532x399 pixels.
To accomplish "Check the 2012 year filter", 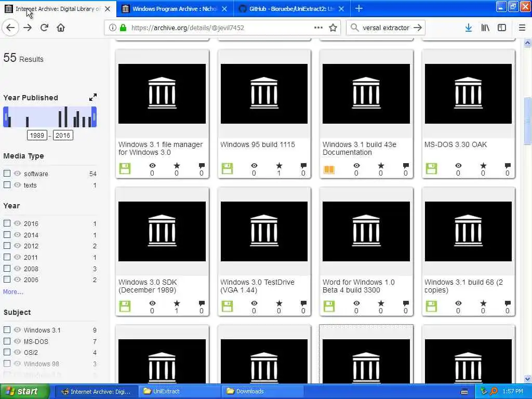I will (x=7, y=246).
